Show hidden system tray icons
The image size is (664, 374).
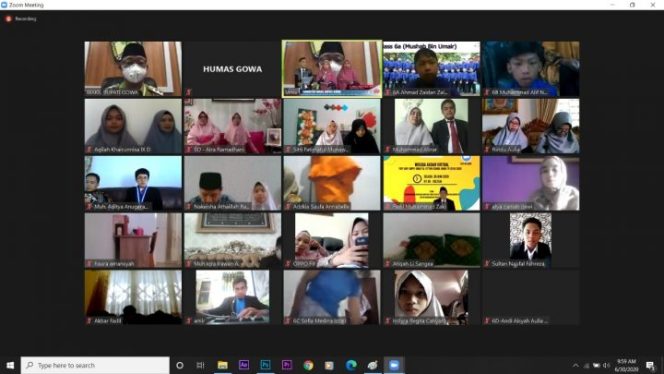click(x=575, y=366)
